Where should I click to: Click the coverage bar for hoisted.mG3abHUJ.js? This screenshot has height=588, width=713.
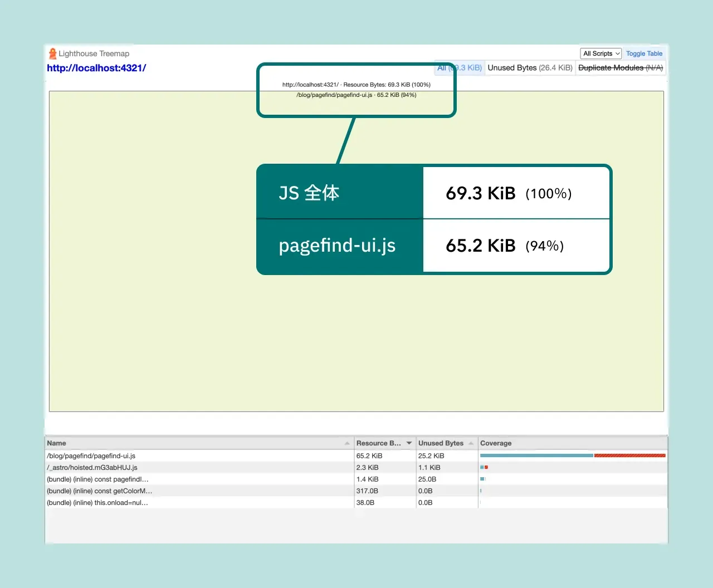tap(484, 467)
